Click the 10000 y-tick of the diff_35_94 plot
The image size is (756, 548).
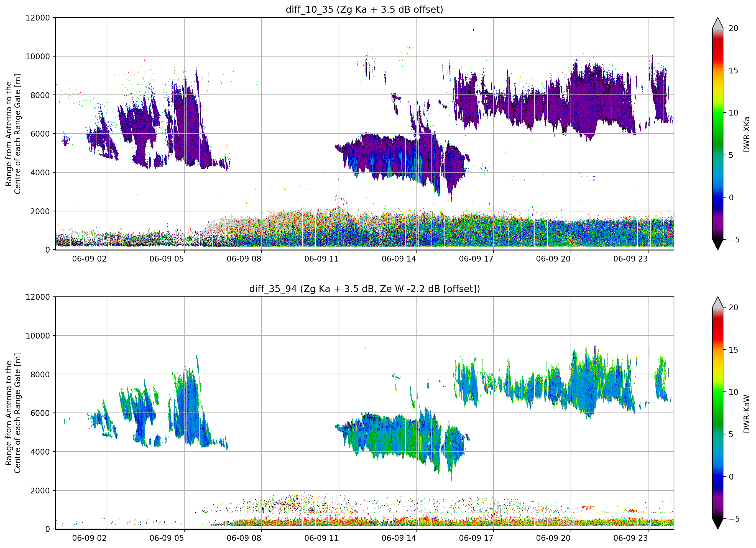[x=38, y=336]
